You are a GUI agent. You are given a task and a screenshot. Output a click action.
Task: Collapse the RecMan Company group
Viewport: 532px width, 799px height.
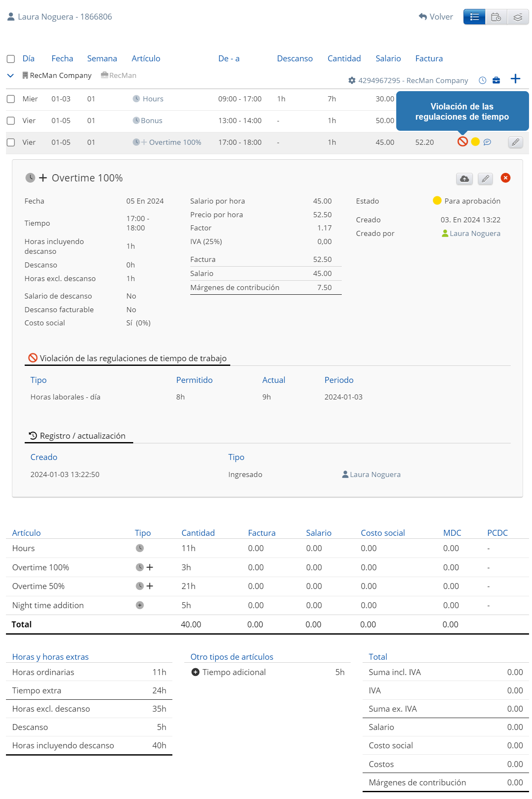pyautogui.click(x=11, y=75)
